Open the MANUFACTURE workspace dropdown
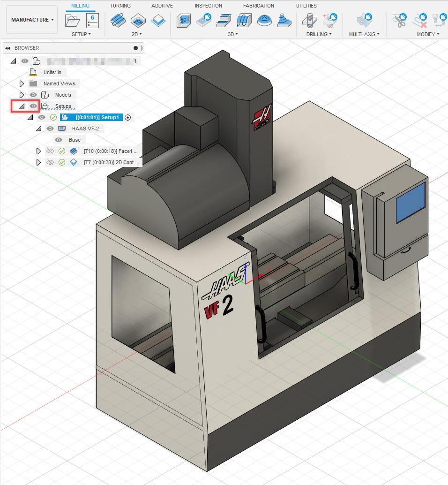 32,20
